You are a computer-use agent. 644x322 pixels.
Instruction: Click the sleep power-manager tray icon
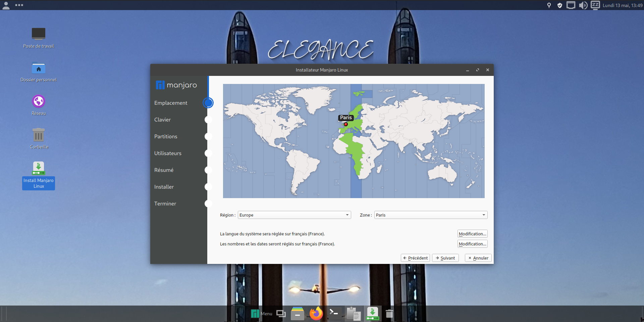pyautogui.click(x=595, y=5)
